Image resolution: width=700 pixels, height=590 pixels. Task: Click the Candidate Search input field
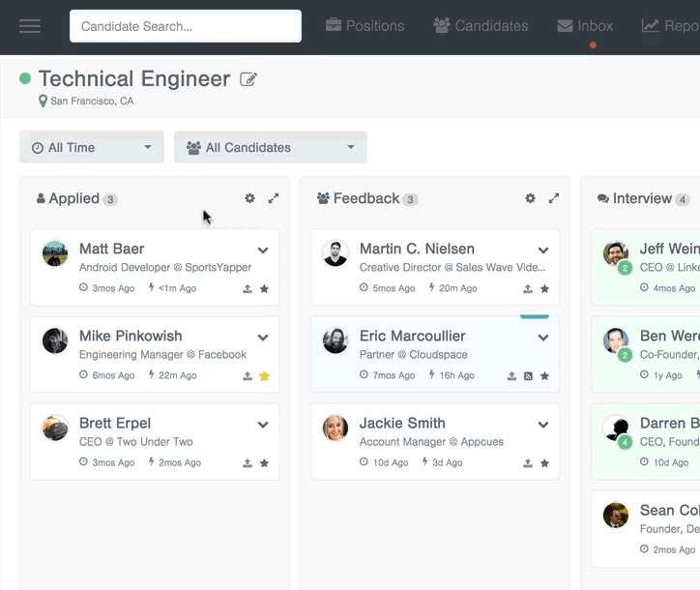186,26
